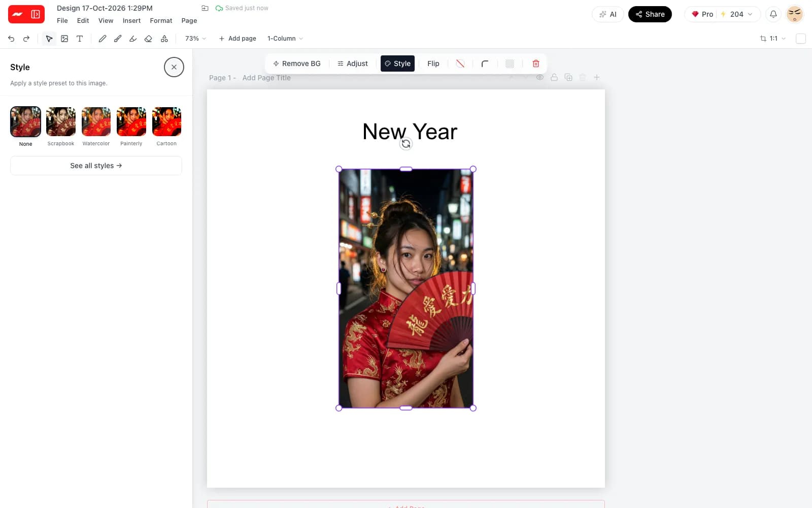Open the Page menu
Screen dimensions: 812x508
(x=189, y=21)
